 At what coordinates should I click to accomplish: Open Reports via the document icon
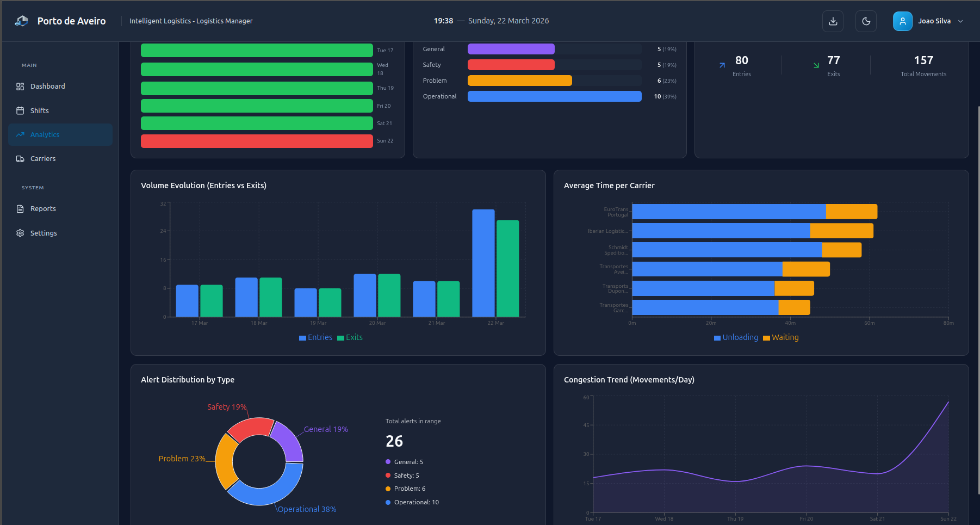(20, 208)
